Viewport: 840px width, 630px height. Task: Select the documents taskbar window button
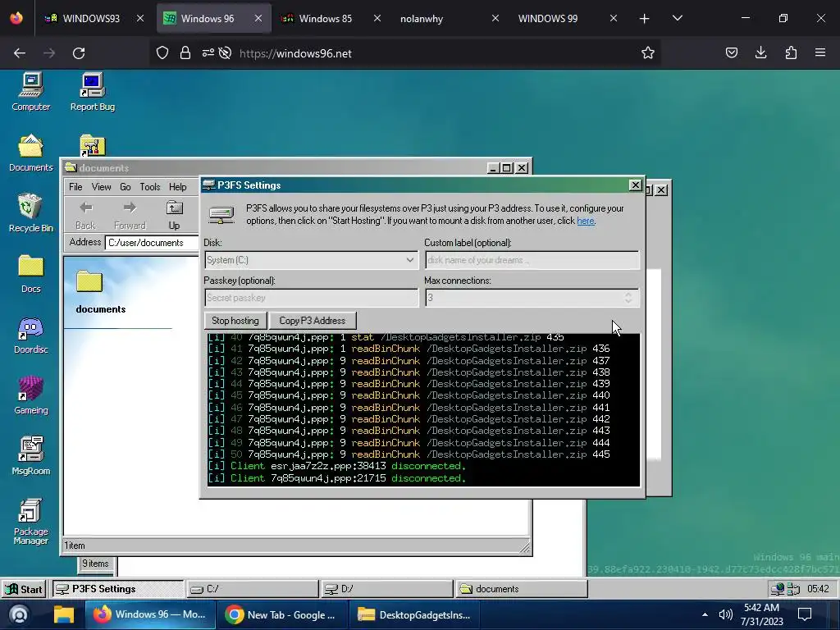523,589
